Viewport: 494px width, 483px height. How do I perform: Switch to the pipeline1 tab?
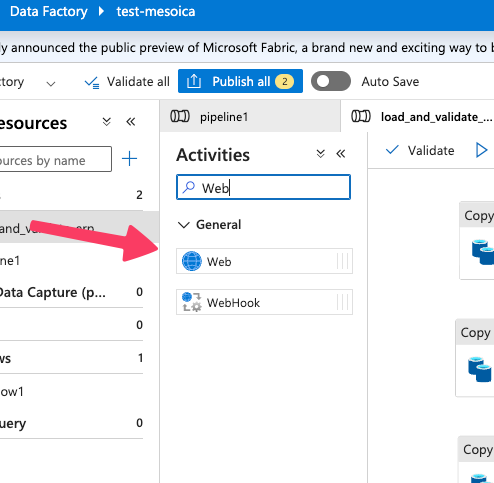pyautogui.click(x=250, y=116)
